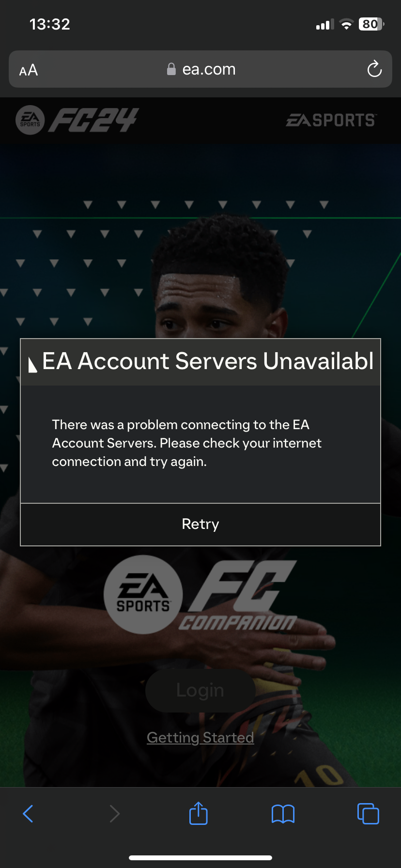Tap the home indicator bar

(x=200, y=858)
